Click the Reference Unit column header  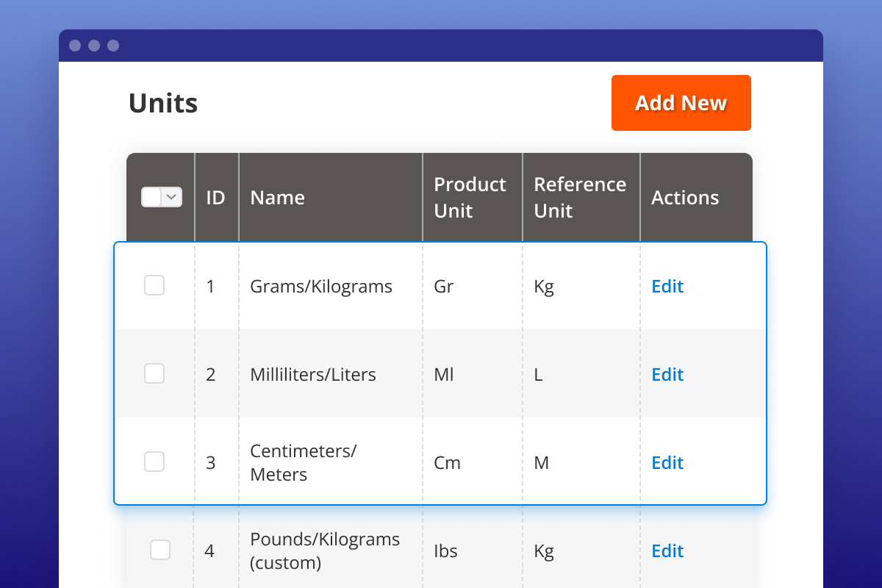pyautogui.click(x=580, y=197)
